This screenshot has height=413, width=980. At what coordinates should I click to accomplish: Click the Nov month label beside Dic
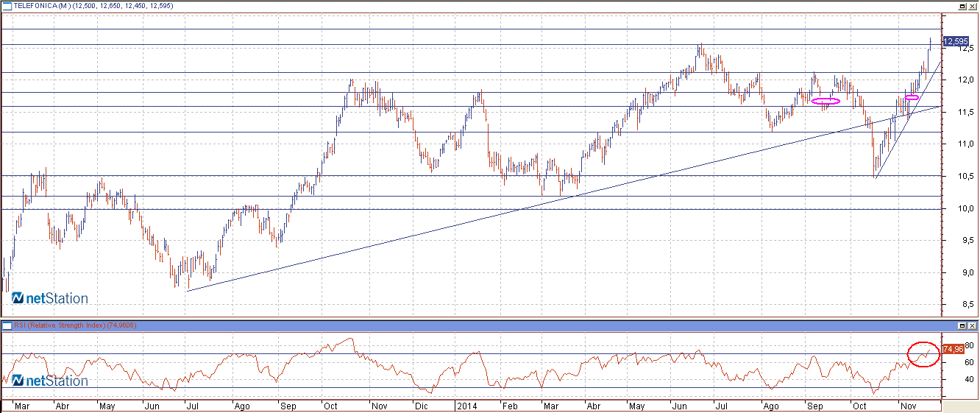[x=380, y=406]
